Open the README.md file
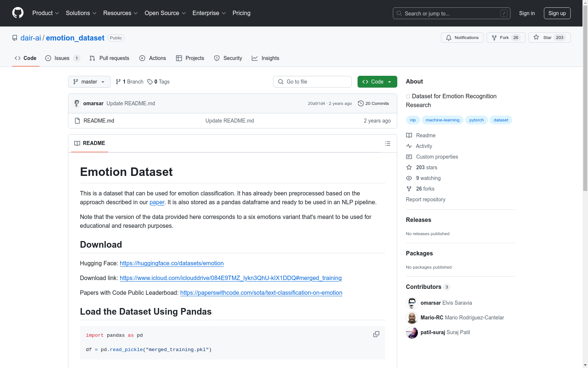 (x=99, y=121)
